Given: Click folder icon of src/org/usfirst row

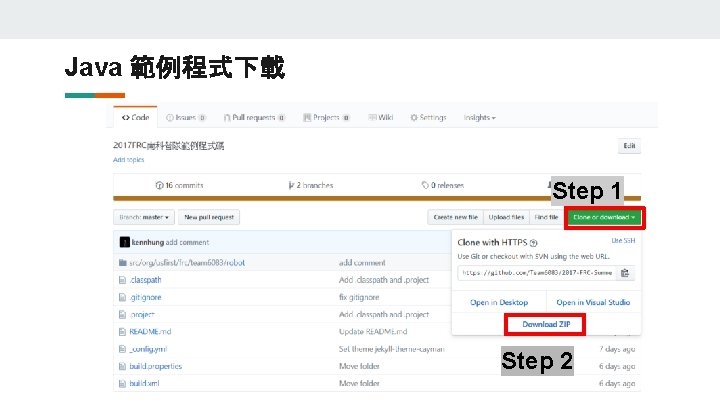Looking at the screenshot, I should [123, 263].
